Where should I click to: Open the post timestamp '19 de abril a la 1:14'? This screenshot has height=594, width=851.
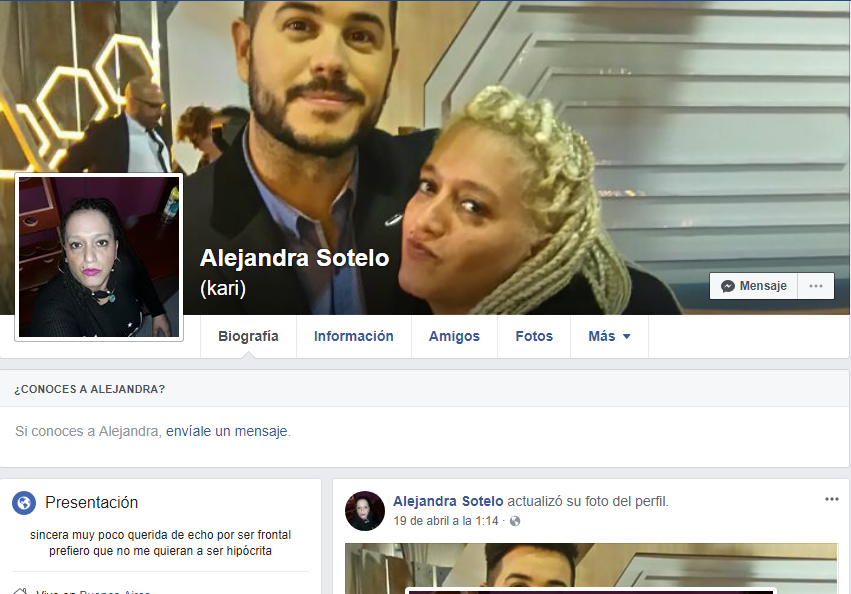(446, 521)
